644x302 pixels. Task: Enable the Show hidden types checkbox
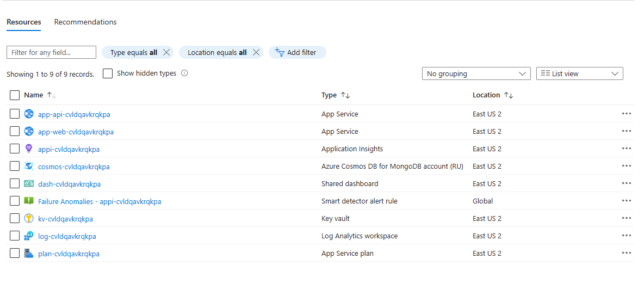point(108,73)
